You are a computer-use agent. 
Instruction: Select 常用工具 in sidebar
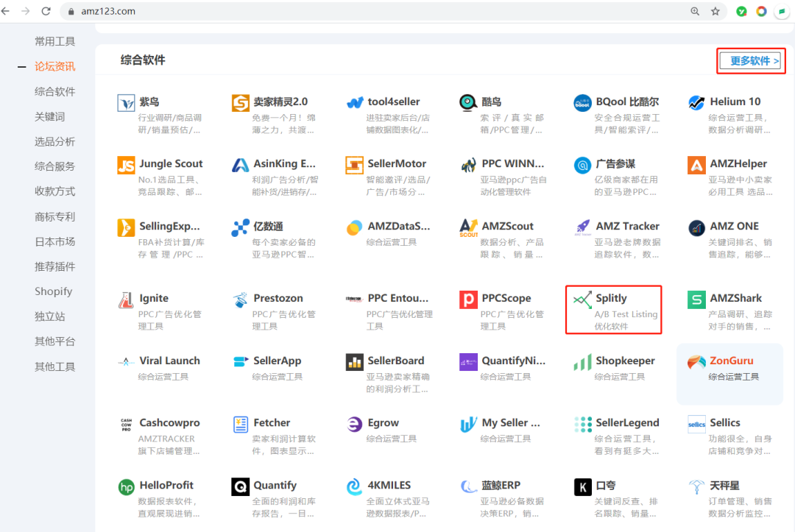click(54, 41)
